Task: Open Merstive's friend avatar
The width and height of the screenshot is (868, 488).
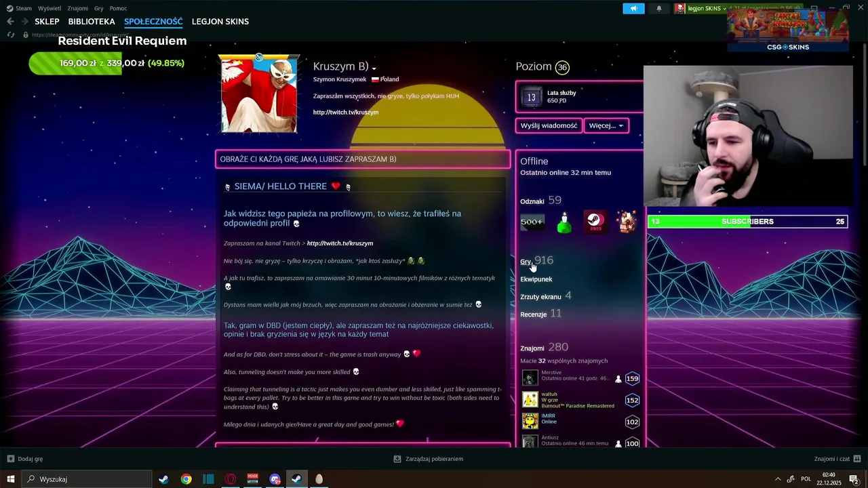Action: tap(530, 378)
